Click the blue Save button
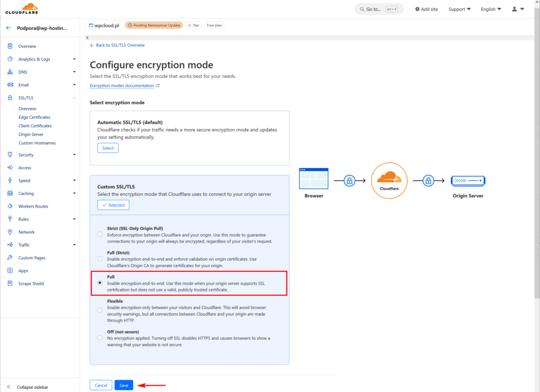Viewport: 540px width, 392px height. tap(124, 385)
